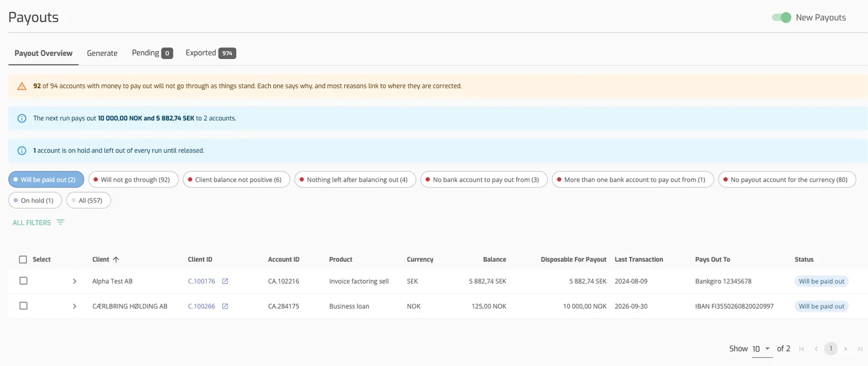The height and width of the screenshot is (366, 868).
Task: Click the orange warning triangle icon
Action: click(22, 86)
